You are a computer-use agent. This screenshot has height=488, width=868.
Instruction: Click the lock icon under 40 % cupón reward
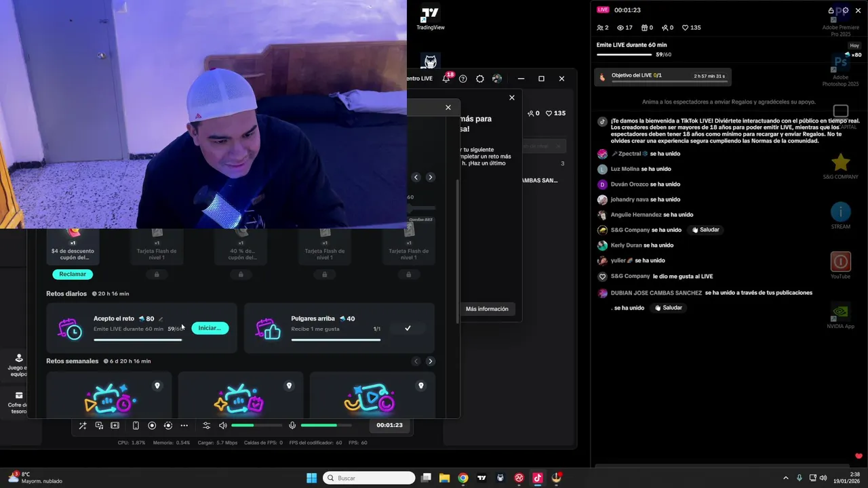[x=241, y=274]
